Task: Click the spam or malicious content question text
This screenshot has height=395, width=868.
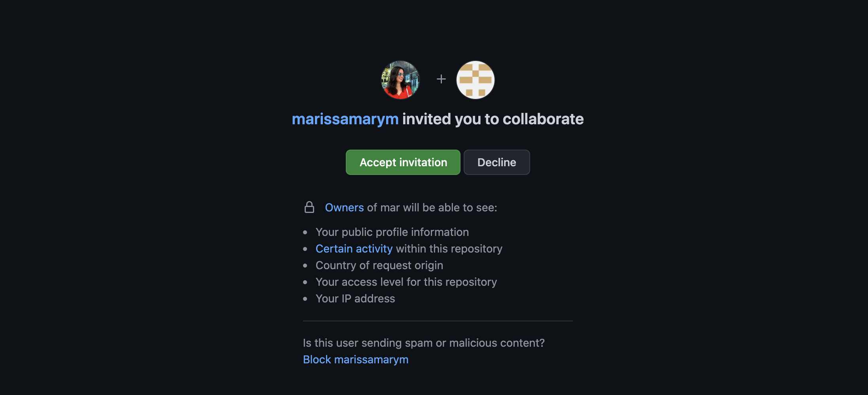Action: 424,343
